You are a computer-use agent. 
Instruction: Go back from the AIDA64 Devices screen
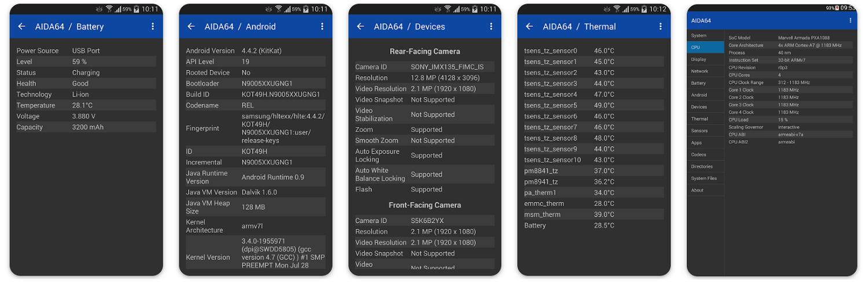[x=361, y=27]
